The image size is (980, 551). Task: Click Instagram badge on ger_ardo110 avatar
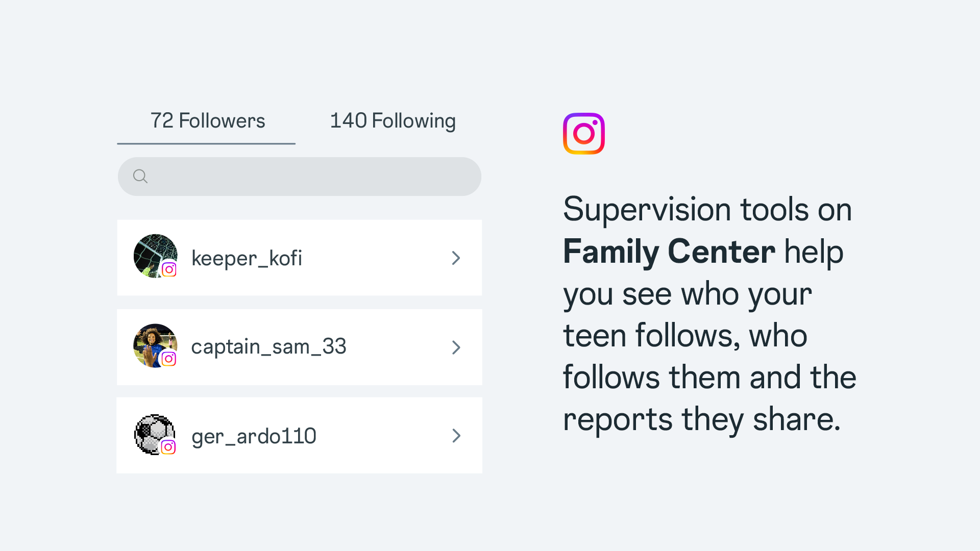click(x=168, y=447)
